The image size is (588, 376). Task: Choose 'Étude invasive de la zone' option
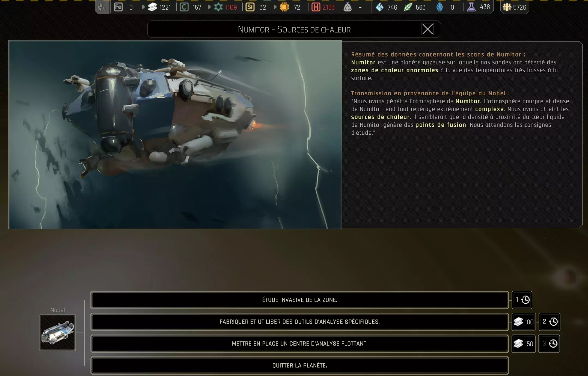(299, 300)
